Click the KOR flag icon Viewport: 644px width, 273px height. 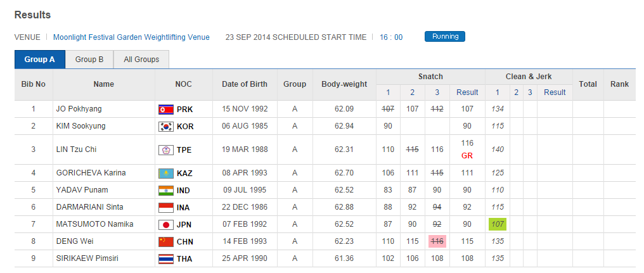165,127
